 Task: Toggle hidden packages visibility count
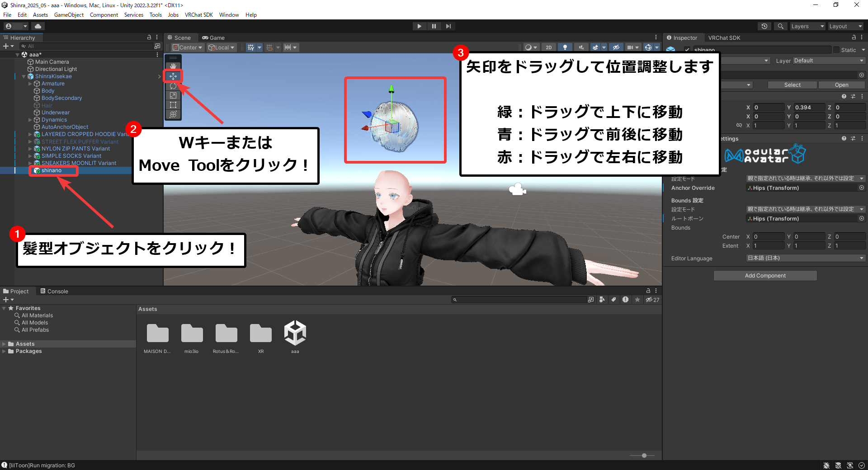tap(652, 300)
